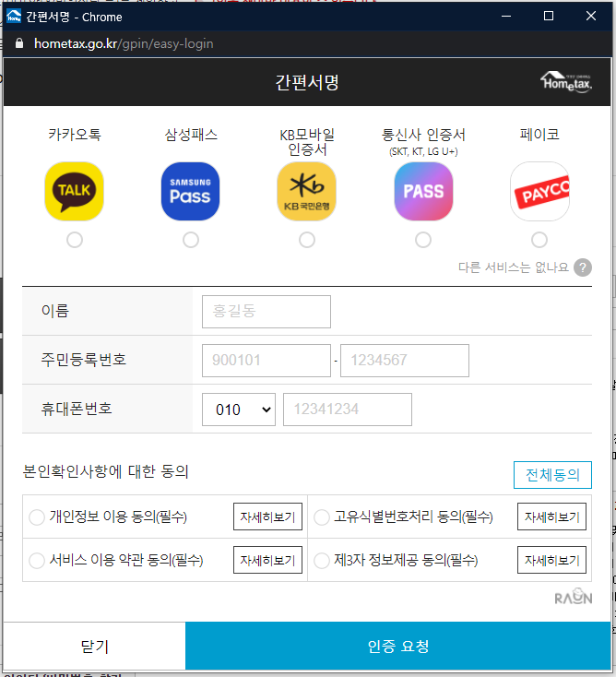
Task: Click the 다른 서비스는 없나요 link
Action: pyautogui.click(x=514, y=267)
